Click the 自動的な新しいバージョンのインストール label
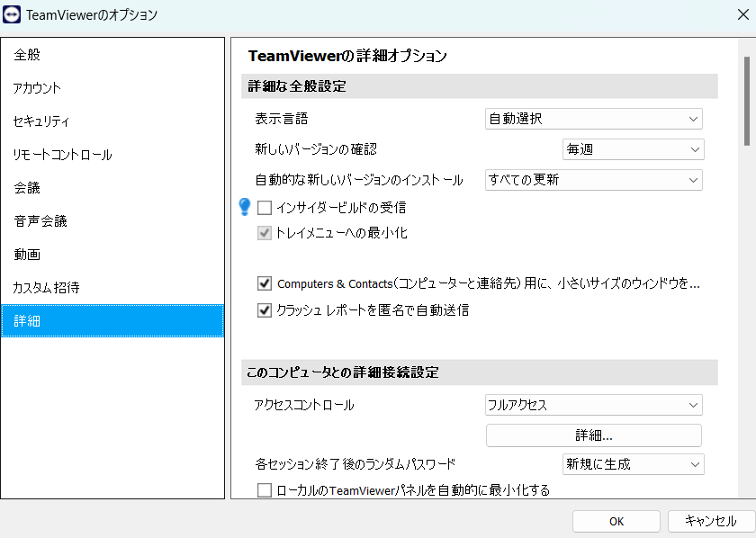 click(359, 180)
